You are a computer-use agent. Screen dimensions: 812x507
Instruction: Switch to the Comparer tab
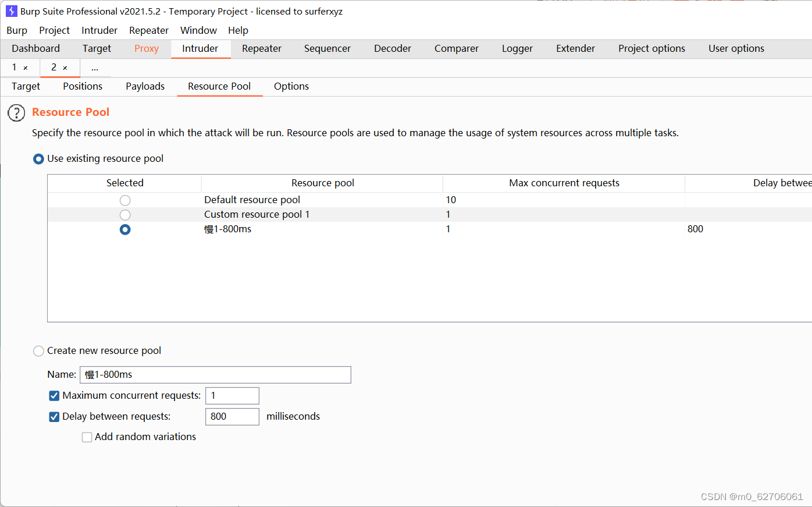[457, 48]
